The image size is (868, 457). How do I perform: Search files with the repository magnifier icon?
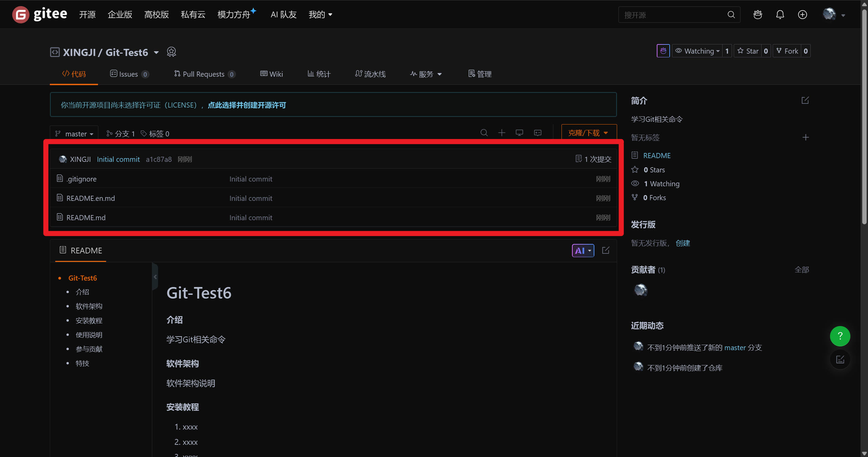click(484, 133)
